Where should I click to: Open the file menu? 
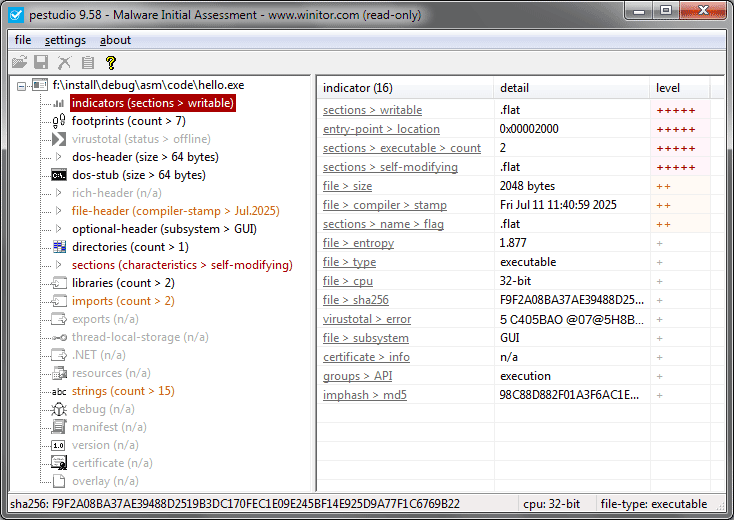pyautogui.click(x=22, y=40)
